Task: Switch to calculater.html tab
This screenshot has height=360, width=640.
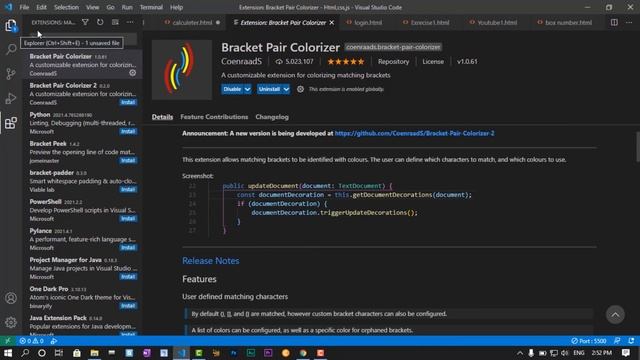Action: pos(192,22)
